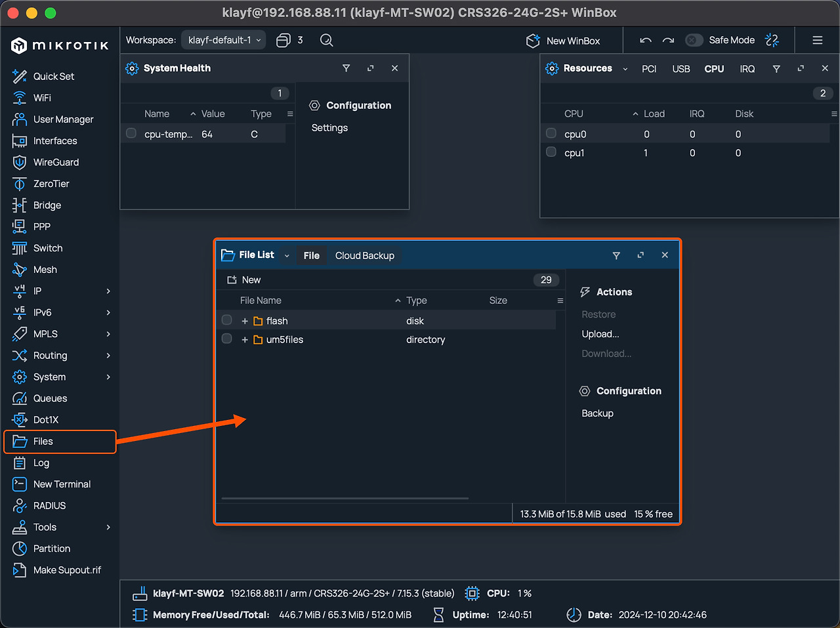The height and width of the screenshot is (628, 840).
Task: Click Download... action in File List
Action: point(606,354)
